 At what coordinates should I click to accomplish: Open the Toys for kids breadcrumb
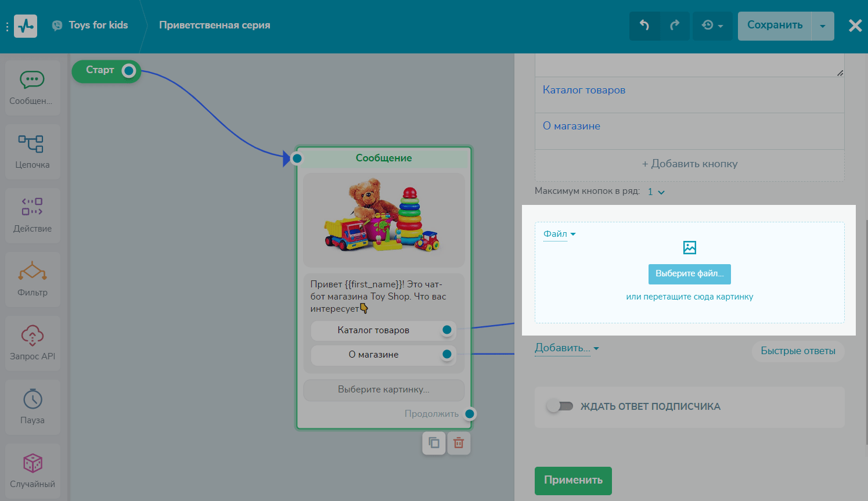point(98,25)
